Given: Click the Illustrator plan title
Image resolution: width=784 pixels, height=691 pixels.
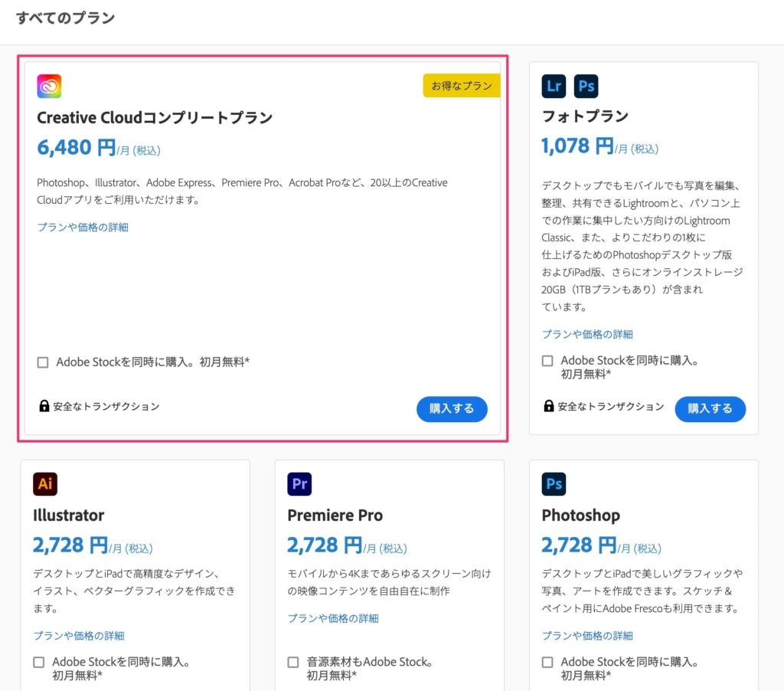Looking at the screenshot, I should 68,516.
